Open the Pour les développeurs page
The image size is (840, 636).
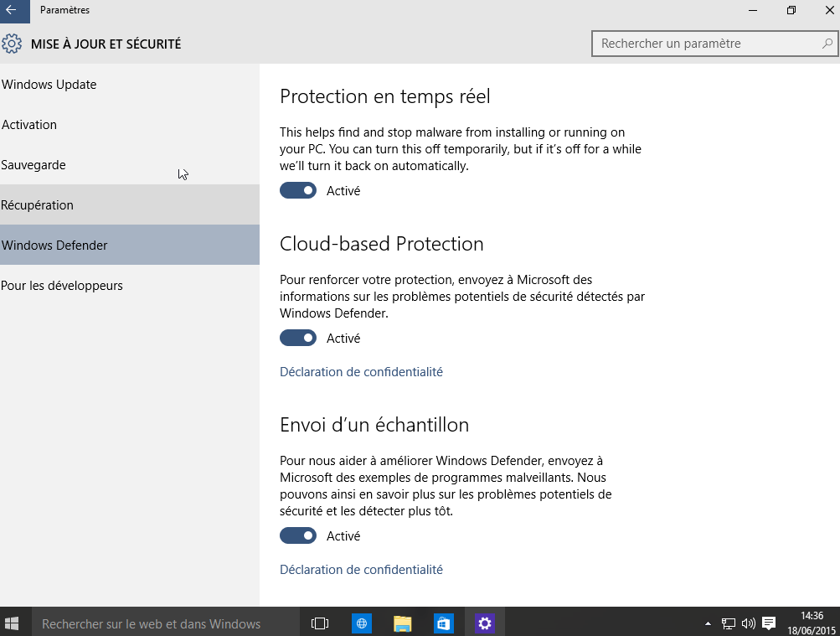(x=130, y=285)
